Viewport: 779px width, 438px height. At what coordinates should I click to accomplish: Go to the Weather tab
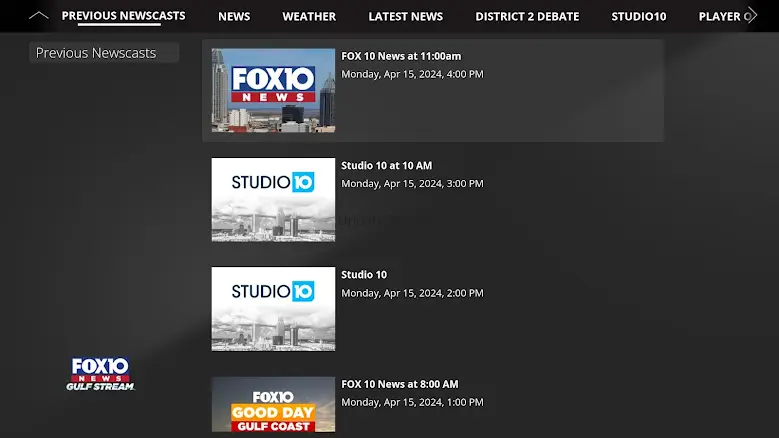[x=309, y=16]
